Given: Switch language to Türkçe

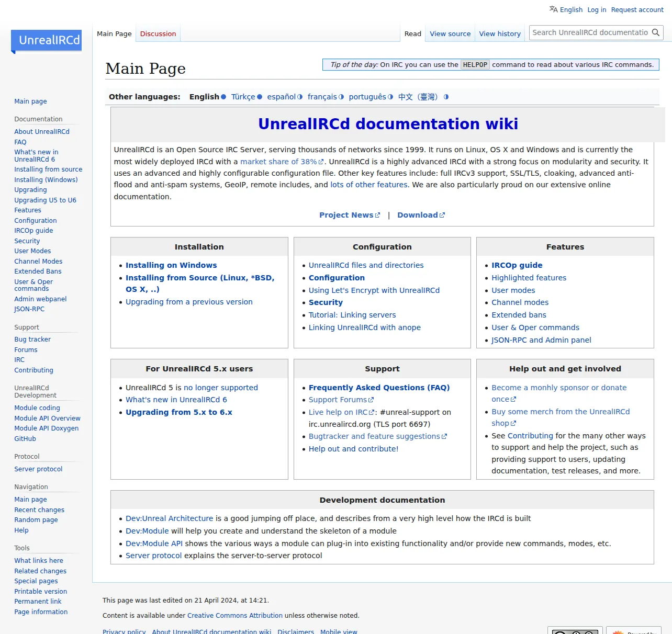Looking at the screenshot, I should coord(243,97).
